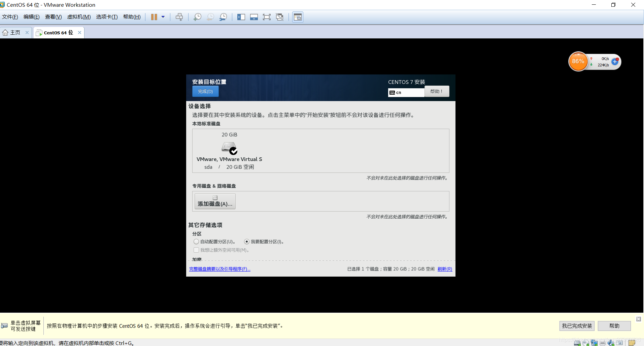Take a snapshot of this virtual machine
The image size is (644, 346).
tap(197, 17)
